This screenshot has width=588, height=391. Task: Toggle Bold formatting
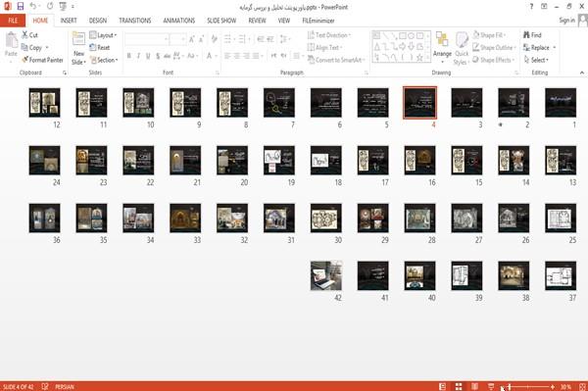[129, 56]
